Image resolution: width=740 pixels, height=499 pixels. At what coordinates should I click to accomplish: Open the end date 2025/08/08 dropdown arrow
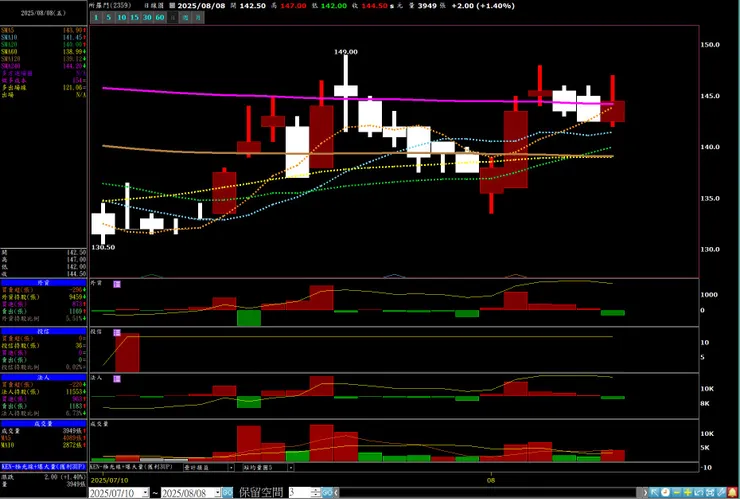(218, 492)
